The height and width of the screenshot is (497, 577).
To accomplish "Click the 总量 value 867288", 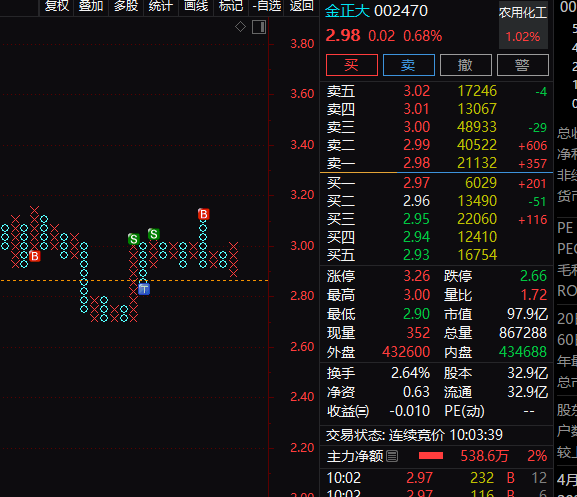I will point(523,333).
